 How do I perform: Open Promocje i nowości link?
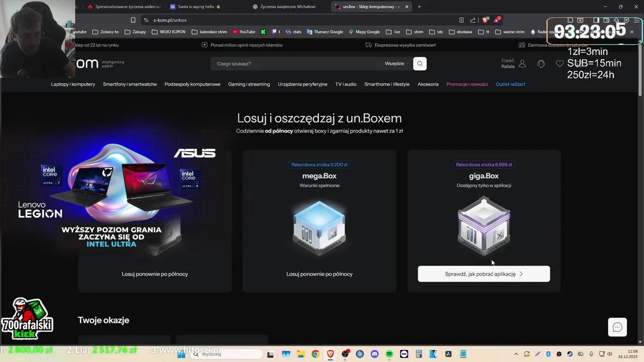point(467,84)
